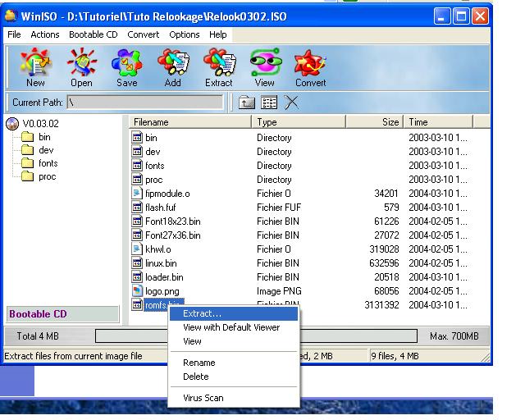Click the file name logo.png
The height and width of the screenshot is (420, 525).
(x=162, y=291)
